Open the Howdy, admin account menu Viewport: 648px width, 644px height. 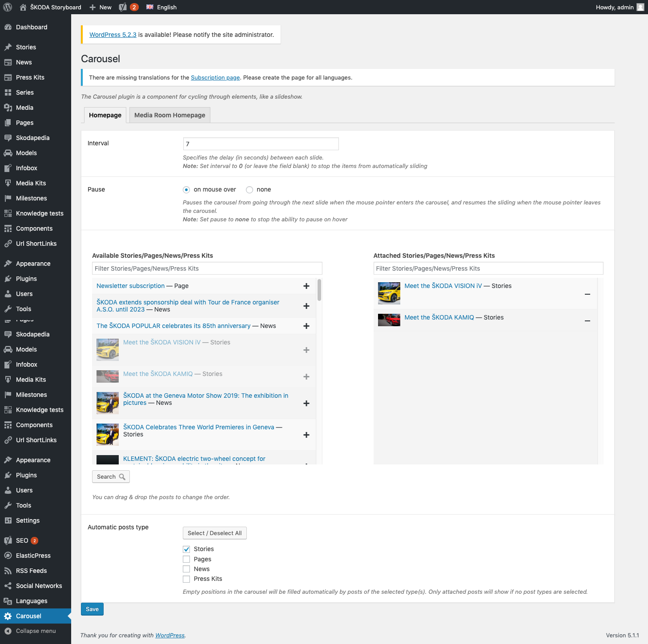point(620,7)
